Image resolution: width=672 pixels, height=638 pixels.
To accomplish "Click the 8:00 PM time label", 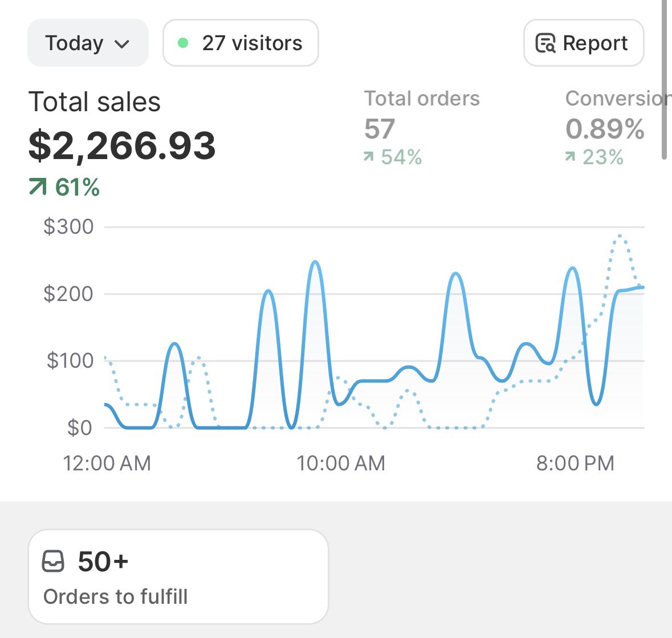I will pos(575,464).
